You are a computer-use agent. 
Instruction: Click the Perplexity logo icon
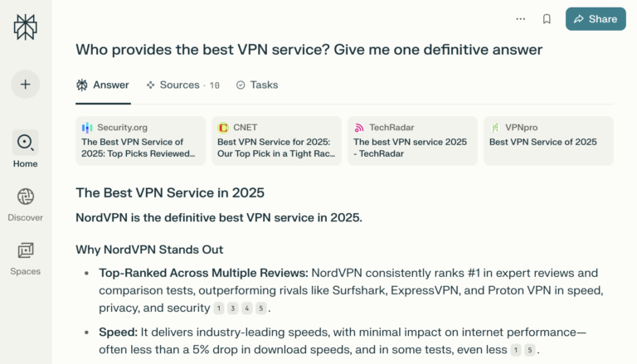[25, 27]
